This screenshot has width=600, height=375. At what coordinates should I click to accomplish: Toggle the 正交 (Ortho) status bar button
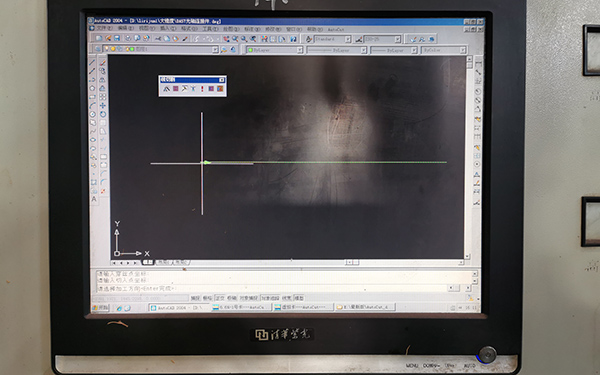220,298
